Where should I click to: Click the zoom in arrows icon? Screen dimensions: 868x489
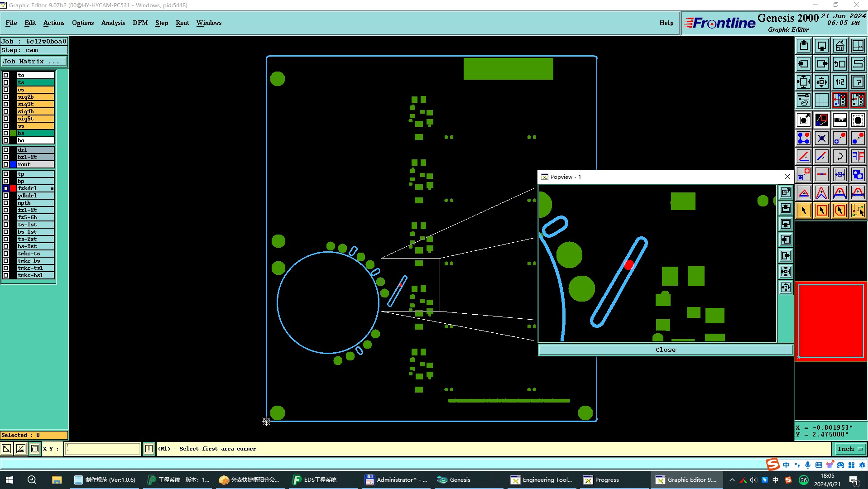point(803,82)
